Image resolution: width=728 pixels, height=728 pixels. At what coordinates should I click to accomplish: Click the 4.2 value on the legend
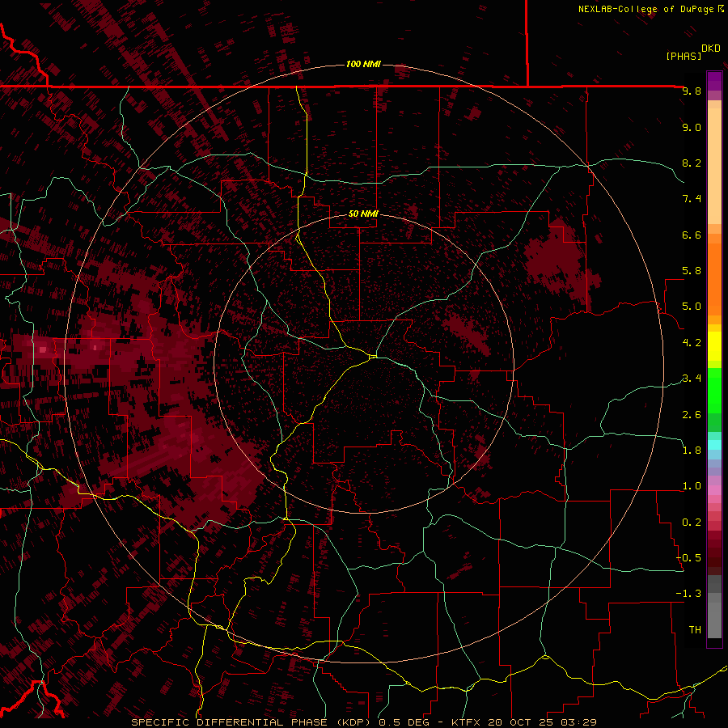(x=692, y=343)
